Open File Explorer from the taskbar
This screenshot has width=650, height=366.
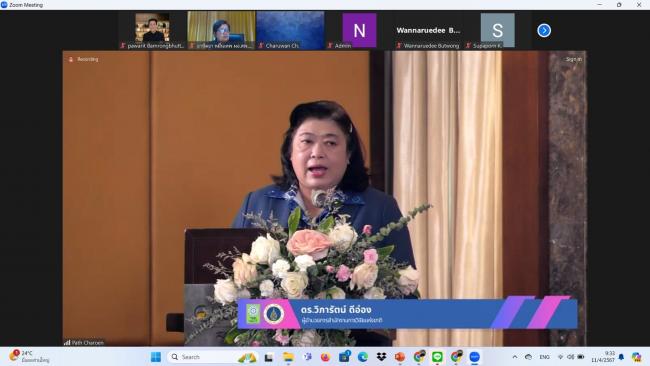point(288,357)
